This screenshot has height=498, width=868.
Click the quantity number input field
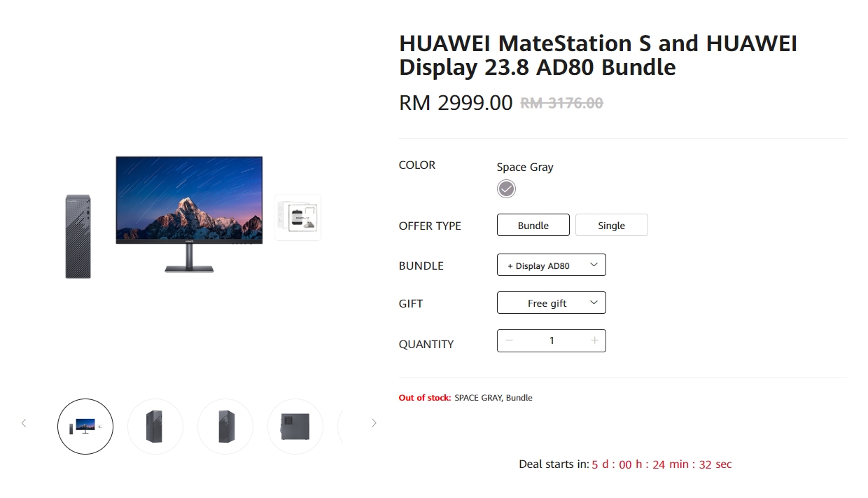[x=552, y=340]
